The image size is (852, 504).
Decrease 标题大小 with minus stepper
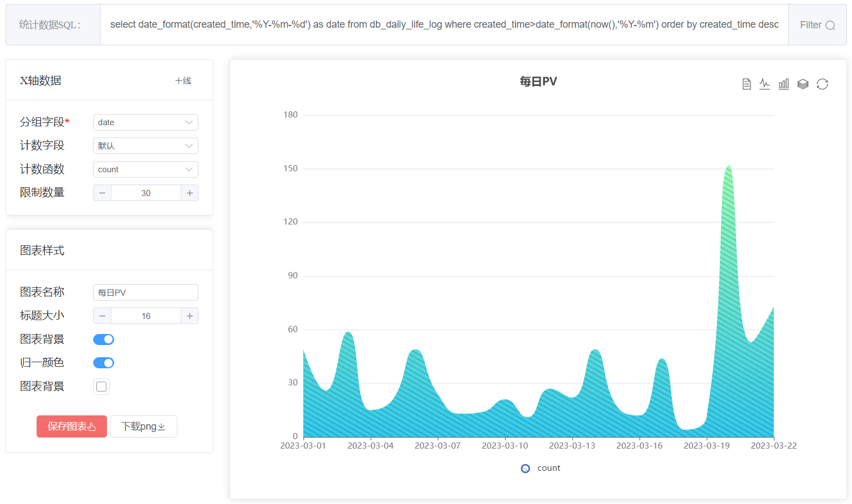102,316
